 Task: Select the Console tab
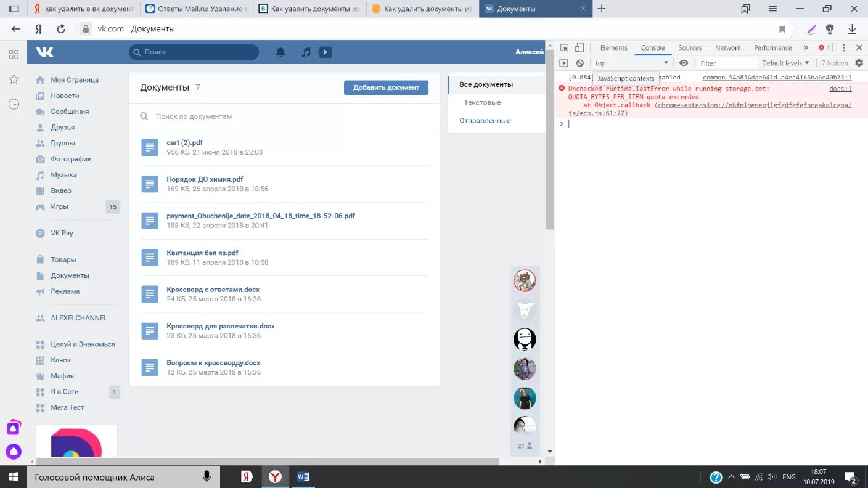coord(653,47)
